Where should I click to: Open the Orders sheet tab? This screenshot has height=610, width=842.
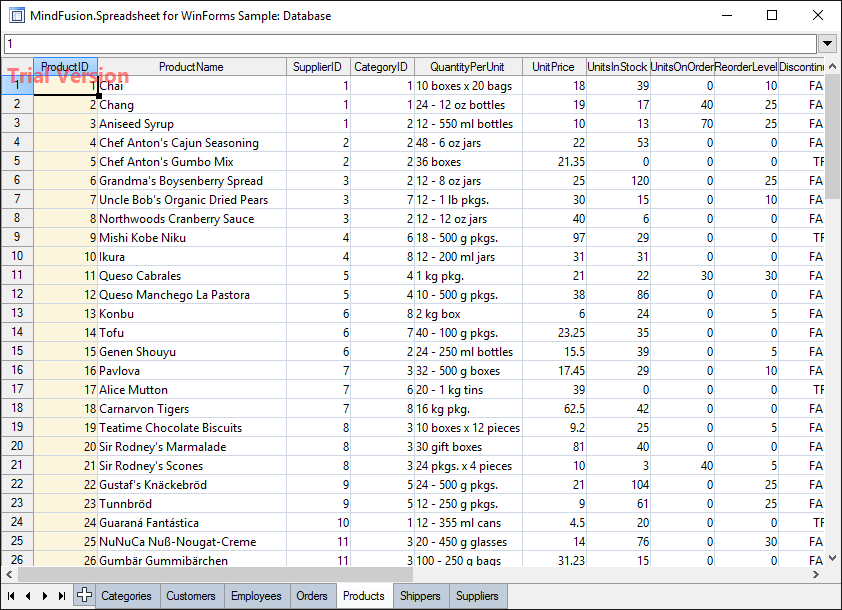[313, 595]
